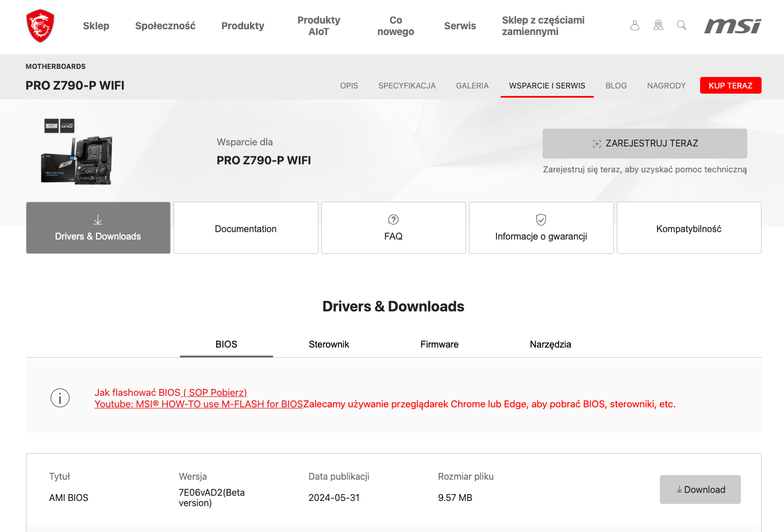Download the AMI BIOS 7E06vAD2 file

coord(700,489)
